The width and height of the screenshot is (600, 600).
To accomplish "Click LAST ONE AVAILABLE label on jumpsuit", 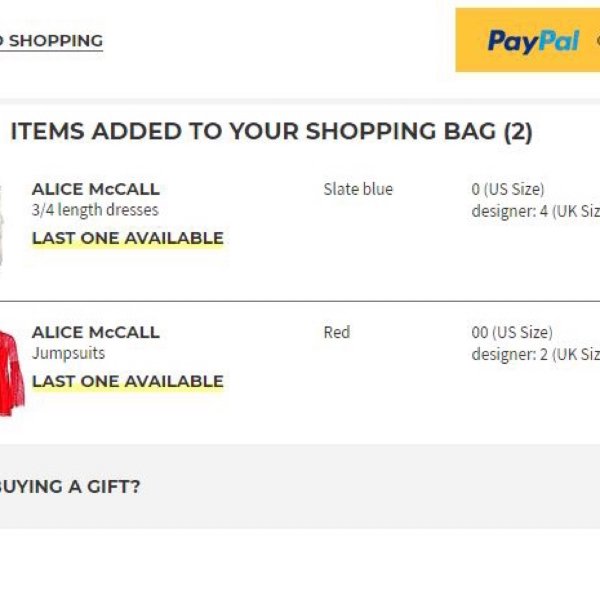I will pyautogui.click(x=128, y=382).
